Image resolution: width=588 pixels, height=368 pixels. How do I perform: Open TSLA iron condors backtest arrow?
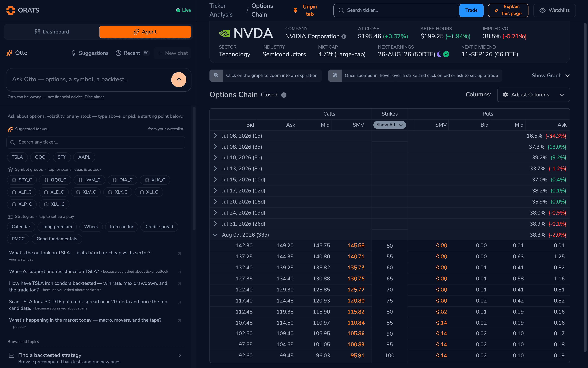[179, 284]
